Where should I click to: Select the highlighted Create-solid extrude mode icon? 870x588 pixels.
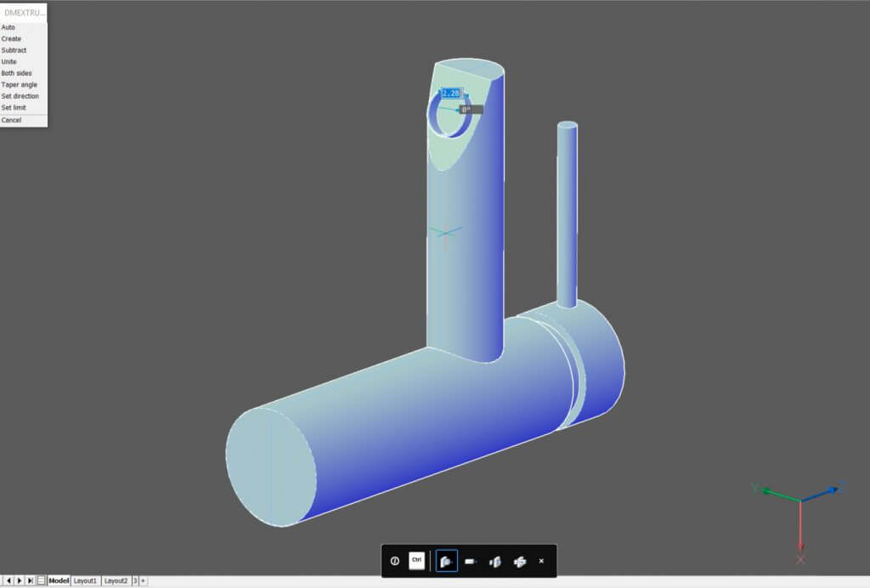tap(446, 561)
